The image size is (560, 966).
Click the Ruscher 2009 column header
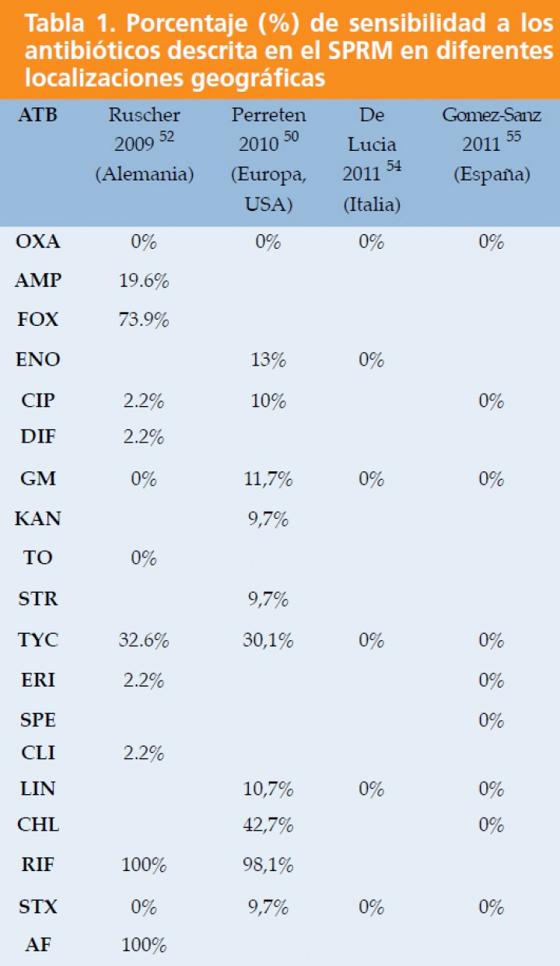pyautogui.click(x=144, y=145)
